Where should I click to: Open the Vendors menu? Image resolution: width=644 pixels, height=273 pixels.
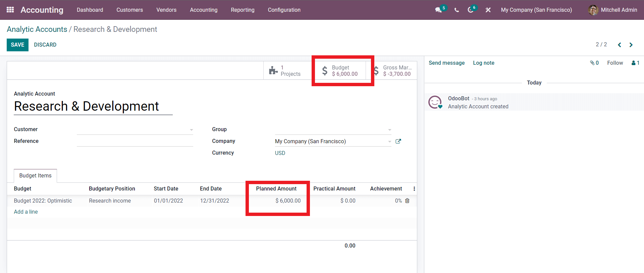(x=166, y=10)
